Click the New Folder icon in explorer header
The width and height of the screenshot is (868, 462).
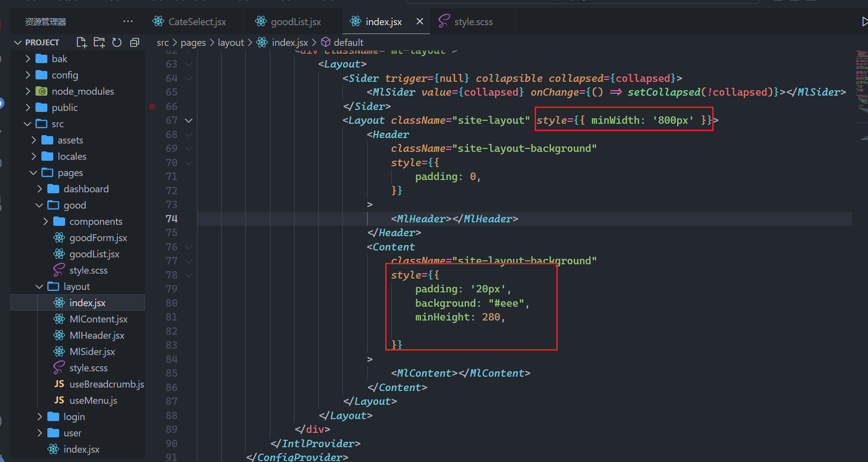click(99, 42)
